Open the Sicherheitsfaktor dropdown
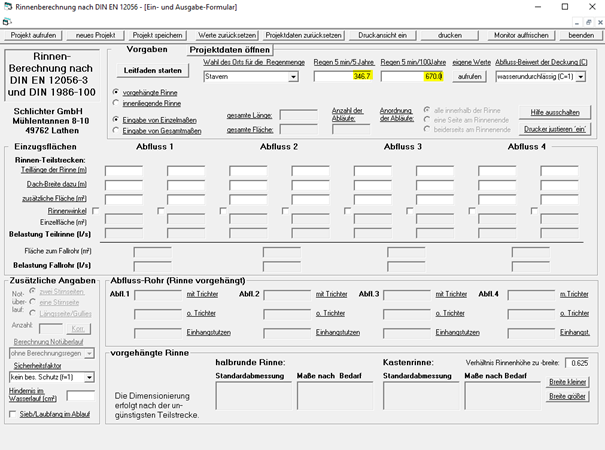 [x=50, y=380]
